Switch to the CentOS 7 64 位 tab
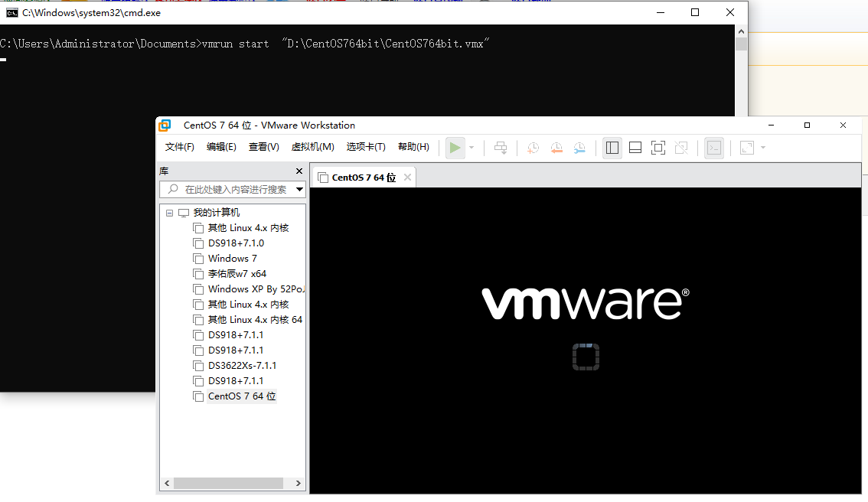Image resolution: width=868 pixels, height=502 pixels. (x=364, y=178)
